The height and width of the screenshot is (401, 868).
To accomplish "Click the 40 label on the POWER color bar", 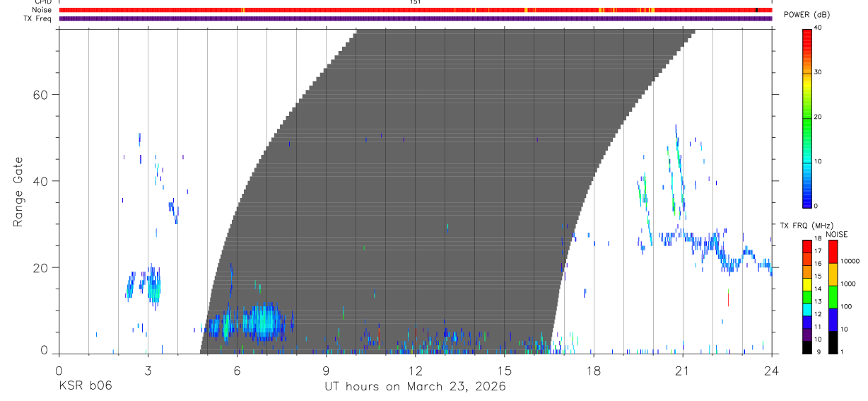I will click(x=819, y=28).
